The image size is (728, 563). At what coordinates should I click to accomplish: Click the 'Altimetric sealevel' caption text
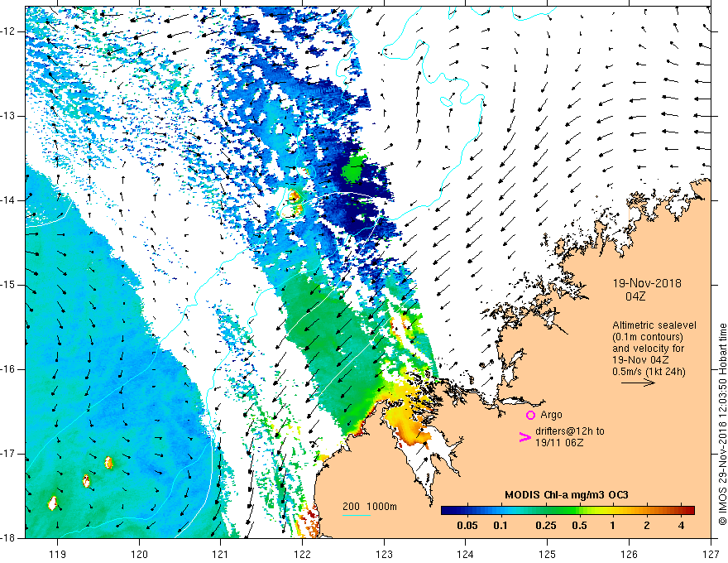[654, 325]
